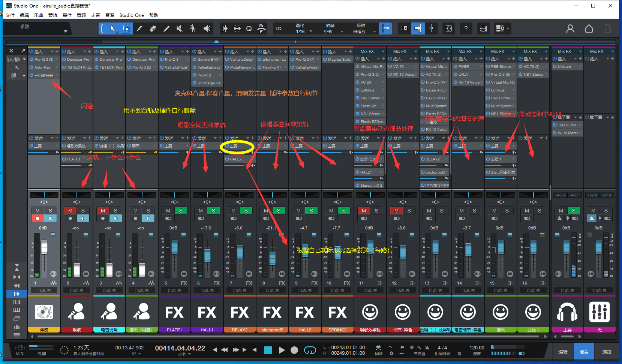
Task: Open insert menu arrow on channel 1
Action: [52, 51]
